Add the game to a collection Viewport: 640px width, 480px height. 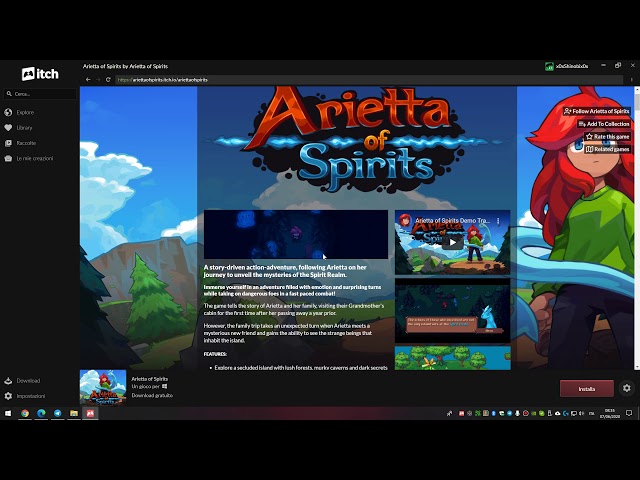tap(604, 124)
